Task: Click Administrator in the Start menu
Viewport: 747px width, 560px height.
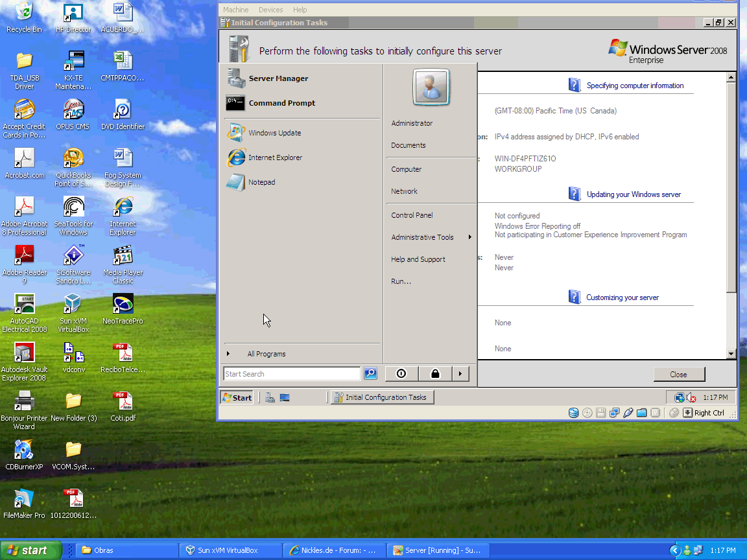Action: pos(412,123)
